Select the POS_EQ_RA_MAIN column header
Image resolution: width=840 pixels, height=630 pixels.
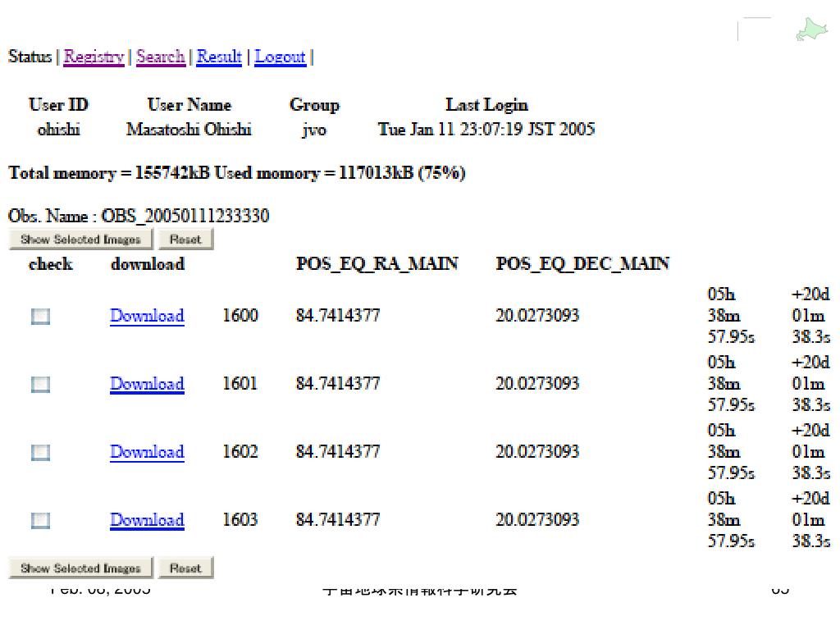[x=377, y=263]
